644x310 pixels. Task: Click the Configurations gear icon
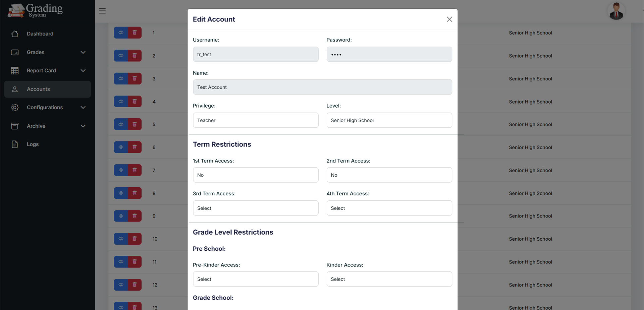[15, 108]
